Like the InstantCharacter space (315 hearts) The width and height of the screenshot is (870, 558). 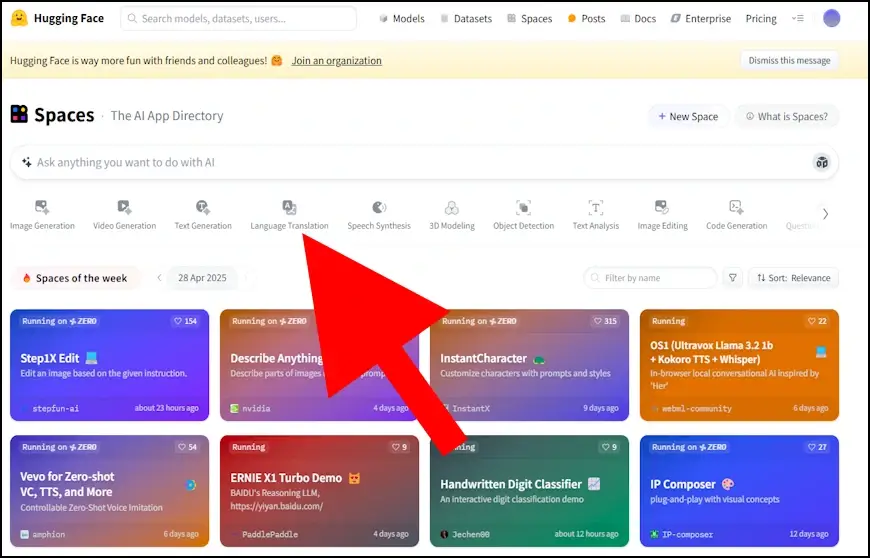pos(605,321)
